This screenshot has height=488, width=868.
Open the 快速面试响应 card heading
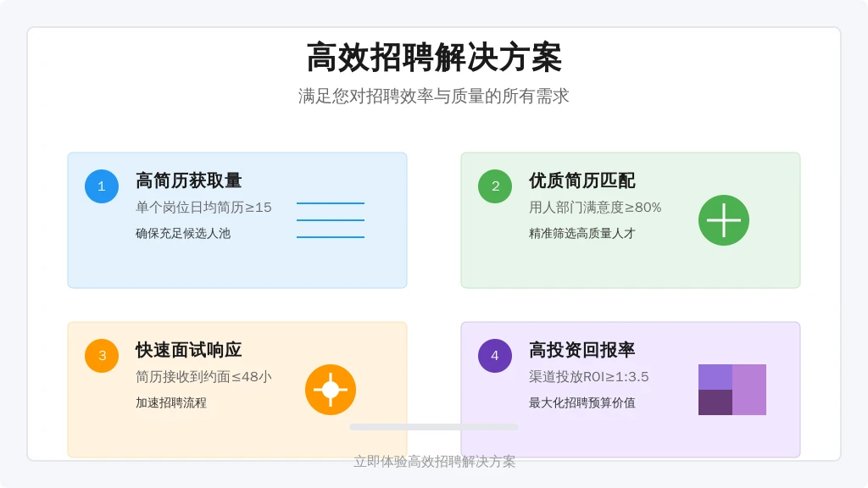[x=189, y=350]
